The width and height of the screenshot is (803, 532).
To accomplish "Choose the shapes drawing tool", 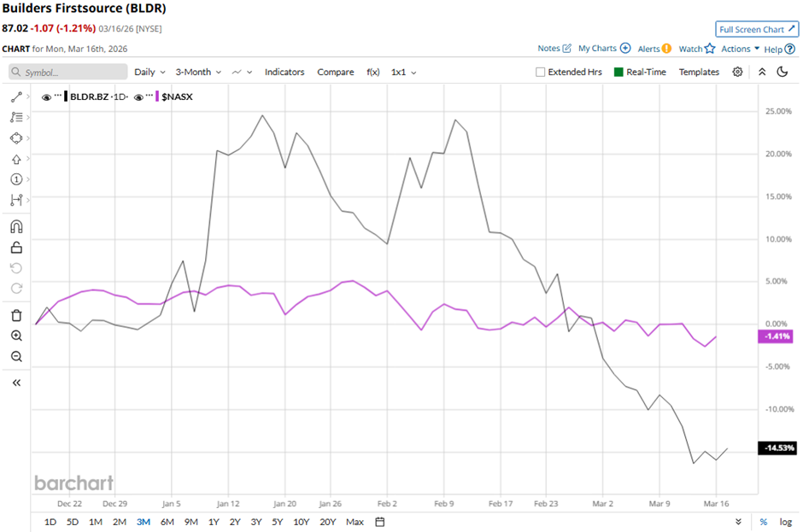I will click(x=16, y=138).
